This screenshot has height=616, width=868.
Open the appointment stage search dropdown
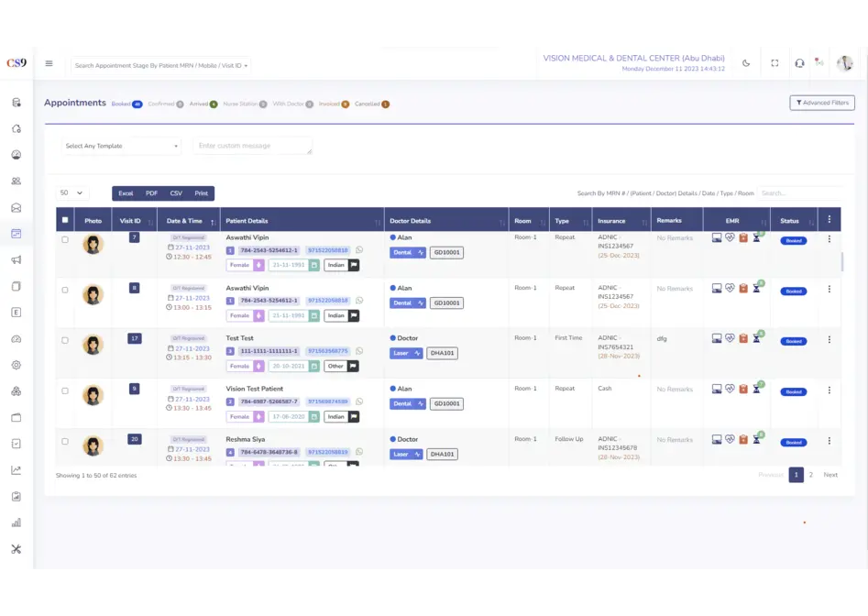(161, 65)
